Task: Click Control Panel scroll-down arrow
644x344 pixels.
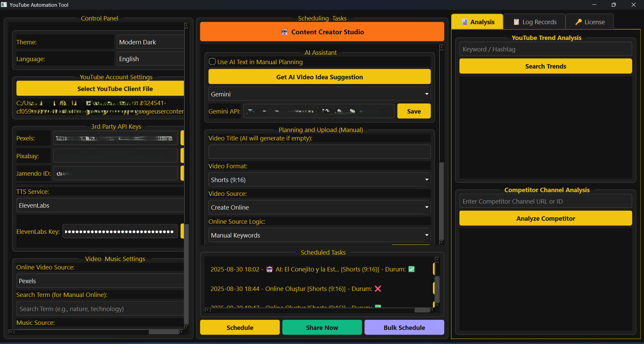Action: [x=187, y=327]
